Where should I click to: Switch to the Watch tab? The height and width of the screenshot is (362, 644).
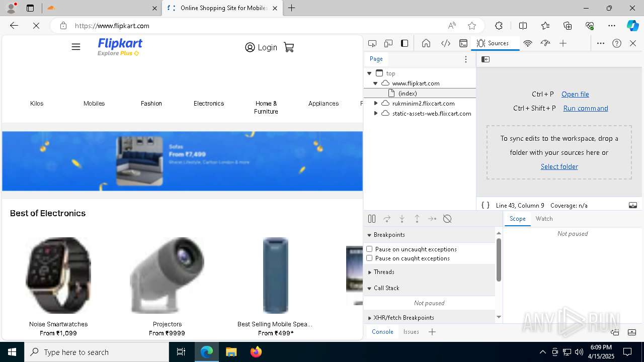tap(544, 219)
